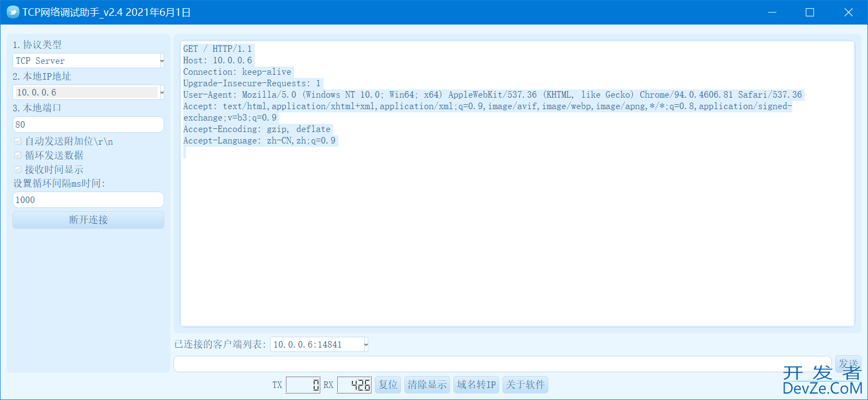Click the local port field showing 80
This screenshot has height=400, width=868.
click(88, 124)
